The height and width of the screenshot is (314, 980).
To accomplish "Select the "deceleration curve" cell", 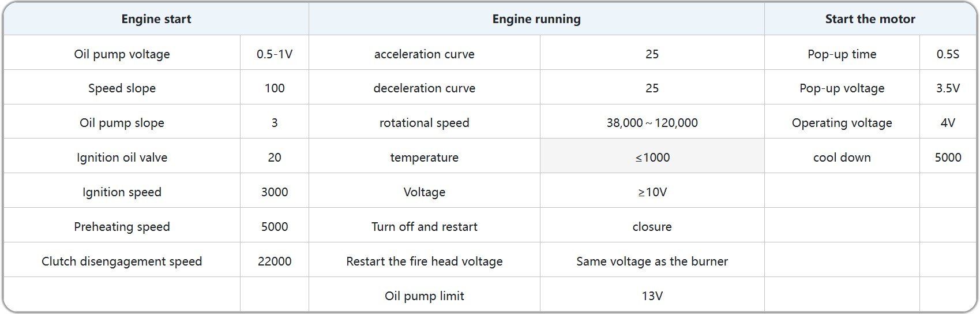I will (x=424, y=88).
